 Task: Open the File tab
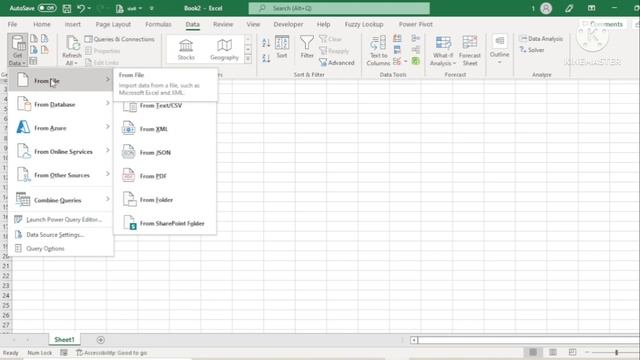tap(12, 24)
